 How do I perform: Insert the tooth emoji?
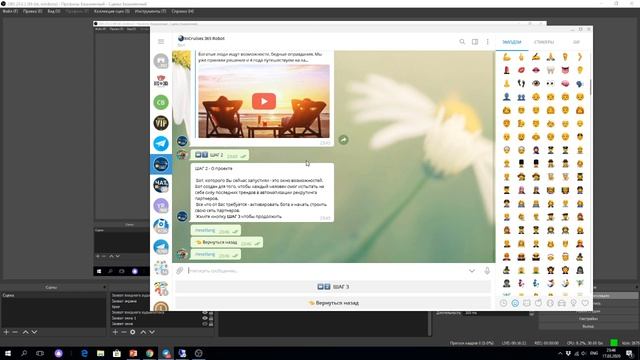[551, 70]
